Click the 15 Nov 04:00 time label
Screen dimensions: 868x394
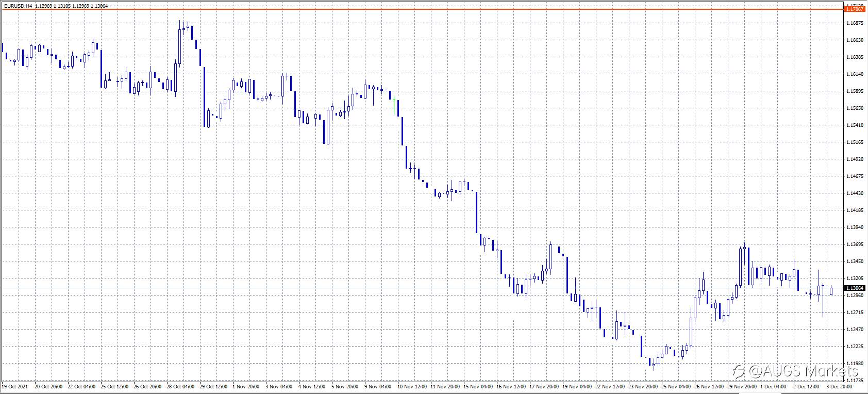coord(478,386)
